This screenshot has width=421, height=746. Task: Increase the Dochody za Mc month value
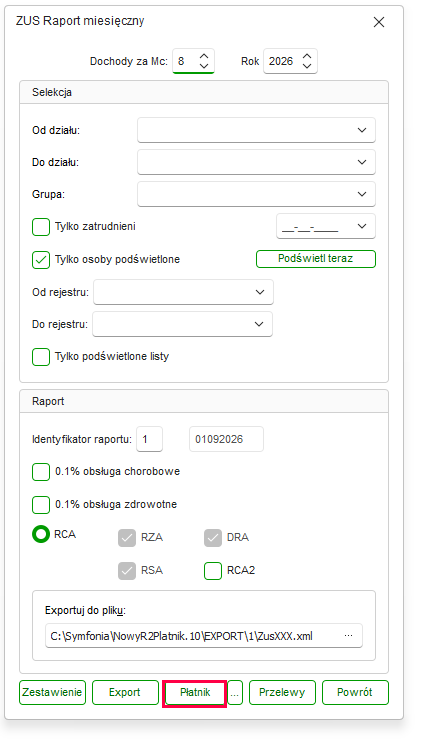point(204,56)
